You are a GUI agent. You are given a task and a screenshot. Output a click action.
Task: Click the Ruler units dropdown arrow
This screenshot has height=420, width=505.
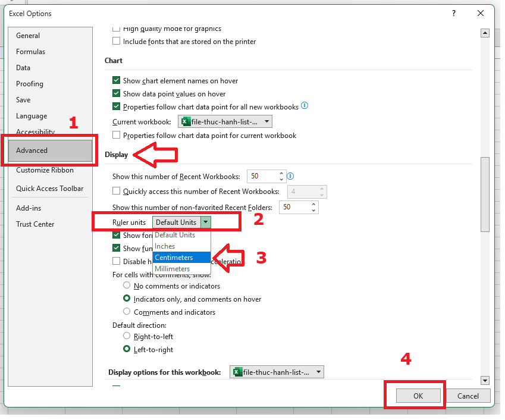(x=206, y=223)
